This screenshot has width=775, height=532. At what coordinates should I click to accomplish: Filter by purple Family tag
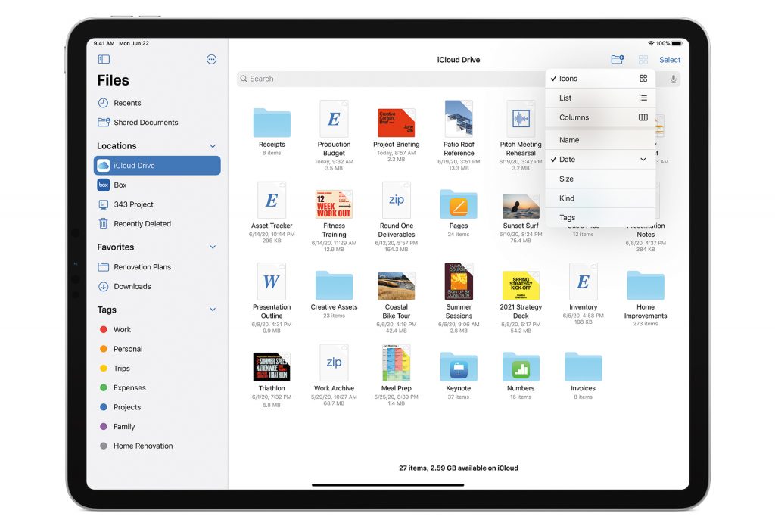coord(157,426)
